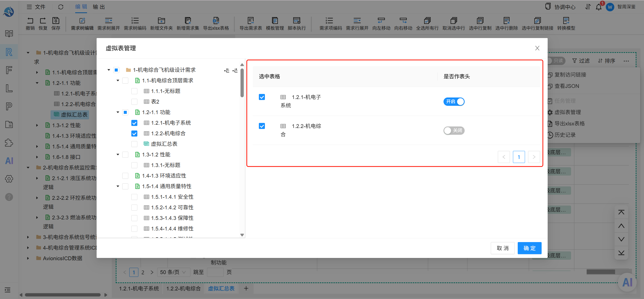Image resolution: width=644 pixels, height=299 pixels.
Task: Click 协调中心 link at top
Action: (x=560, y=7)
